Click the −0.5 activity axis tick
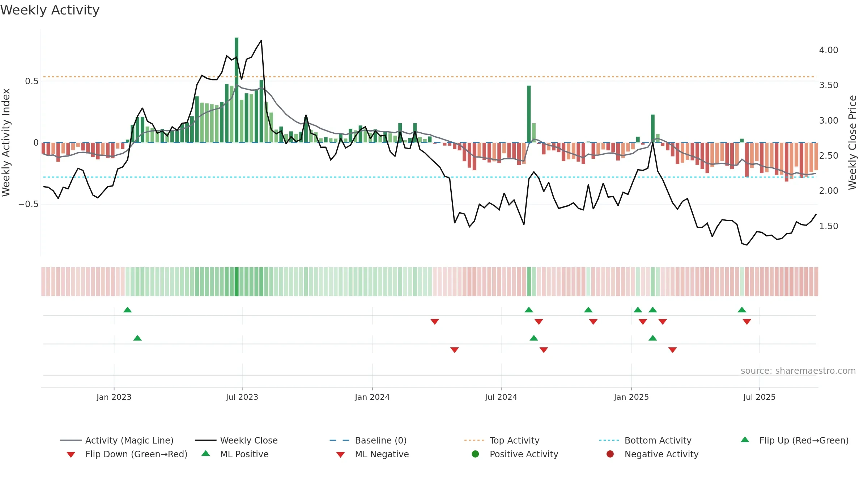Image resolution: width=868 pixels, height=488 pixels. (28, 204)
